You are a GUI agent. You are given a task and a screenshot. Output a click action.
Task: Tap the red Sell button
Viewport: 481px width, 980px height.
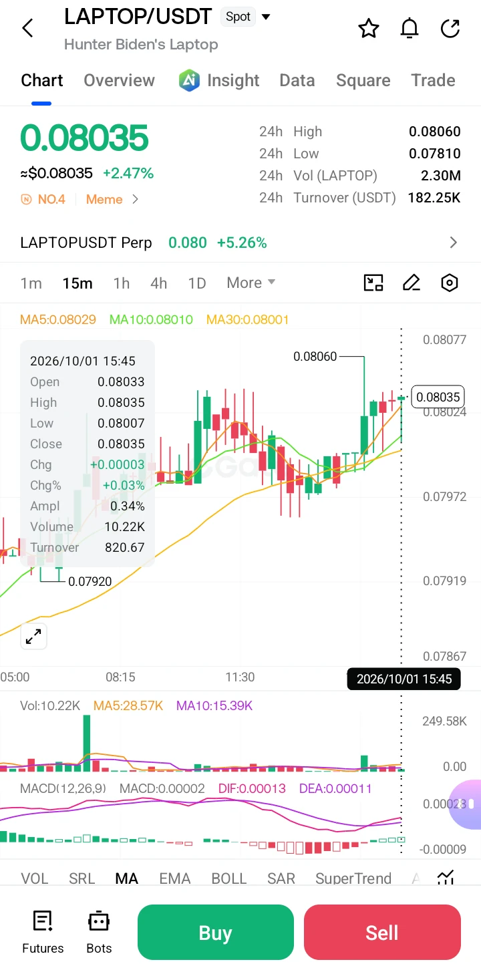(x=382, y=932)
